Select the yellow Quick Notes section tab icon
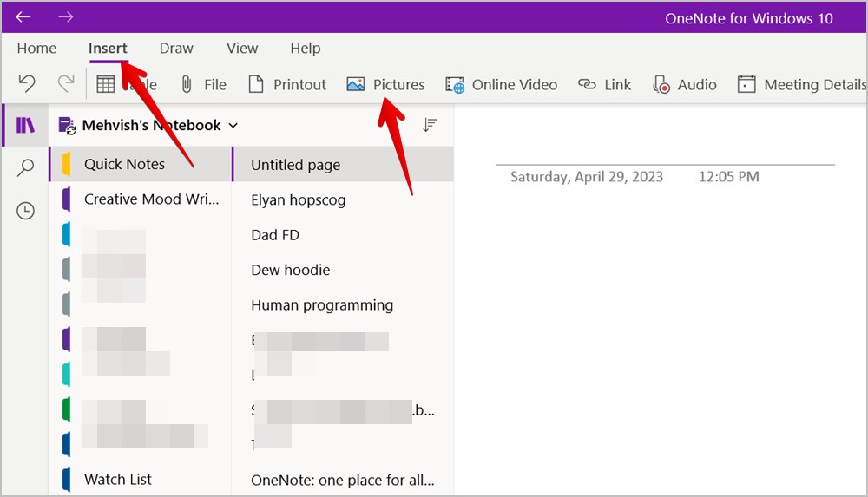This screenshot has height=497, width=868. pos(67,164)
